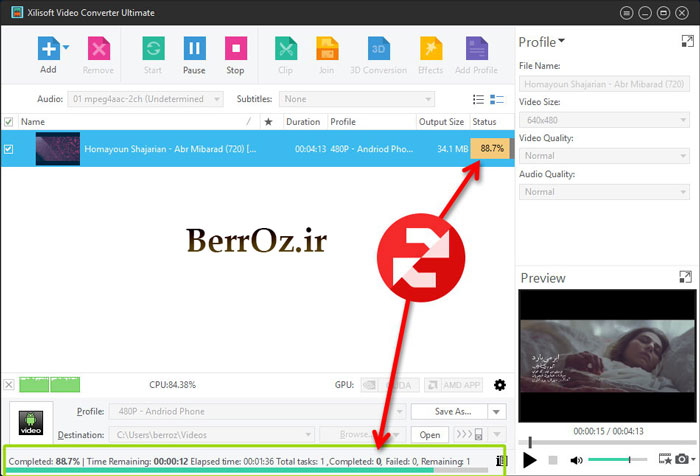Stop the conversion with Stop button
The height and width of the screenshot is (476, 700).
(235, 49)
